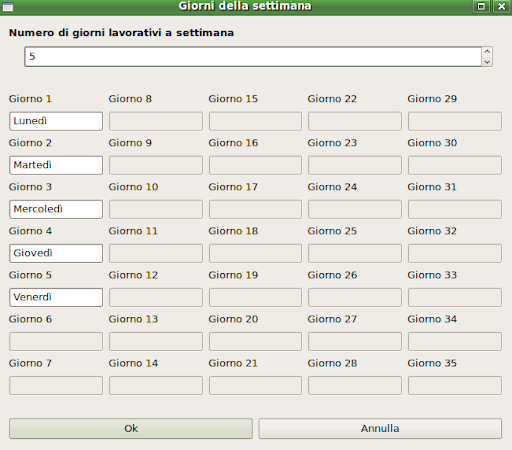Select the Giorno 2 field containing Martedì

pyautogui.click(x=56, y=165)
